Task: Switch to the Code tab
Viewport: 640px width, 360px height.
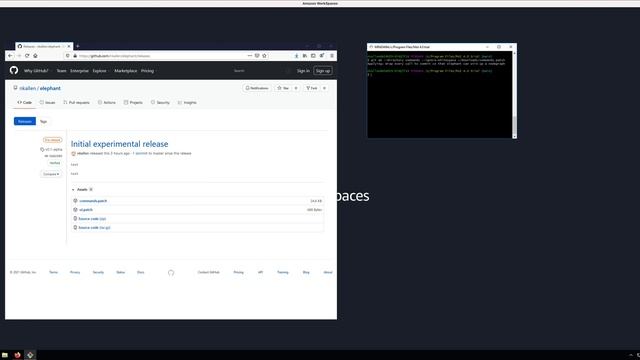Action: click(x=24, y=102)
